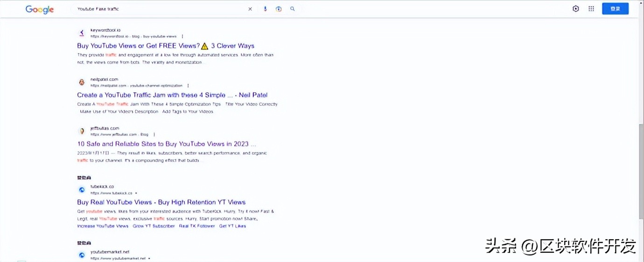
Task: Open settings gear icon in the header
Action: (576, 9)
